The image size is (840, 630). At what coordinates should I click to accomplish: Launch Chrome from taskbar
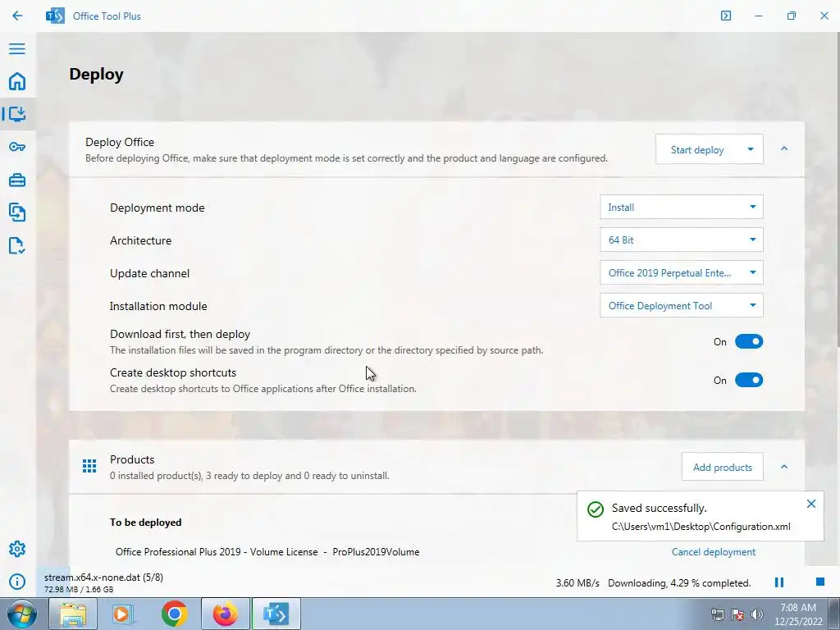click(174, 614)
